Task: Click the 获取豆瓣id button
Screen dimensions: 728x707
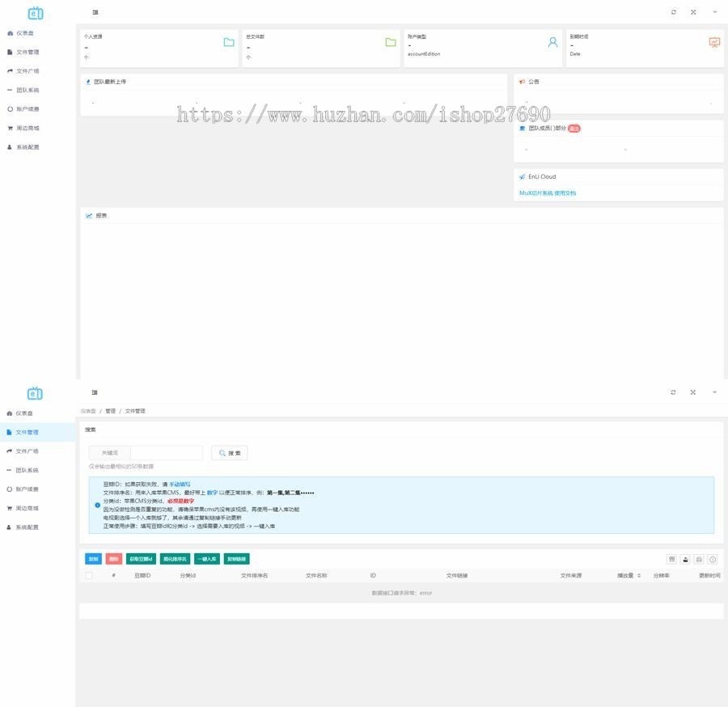Action: (x=141, y=559)
